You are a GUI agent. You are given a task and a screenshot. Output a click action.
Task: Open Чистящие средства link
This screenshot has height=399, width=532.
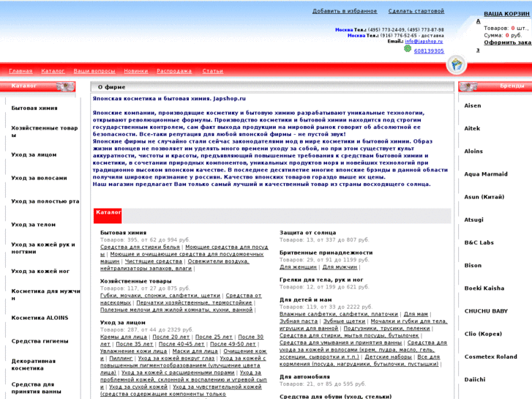click(x=154, y=261)
